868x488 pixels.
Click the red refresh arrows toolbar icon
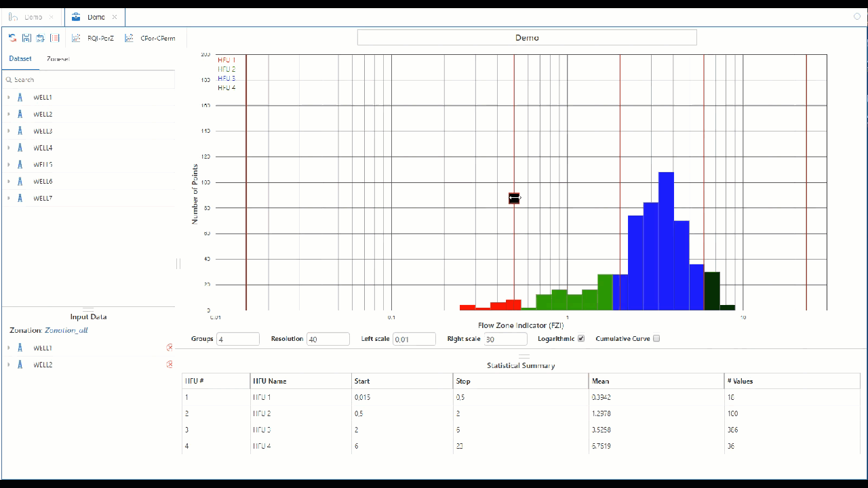(x=12, y=38)
